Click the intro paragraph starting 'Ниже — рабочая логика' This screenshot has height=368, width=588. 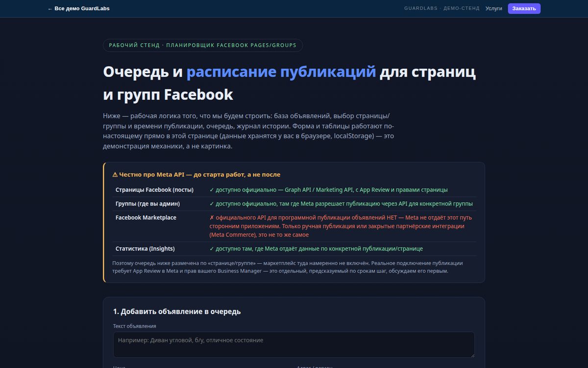[248, 131]
